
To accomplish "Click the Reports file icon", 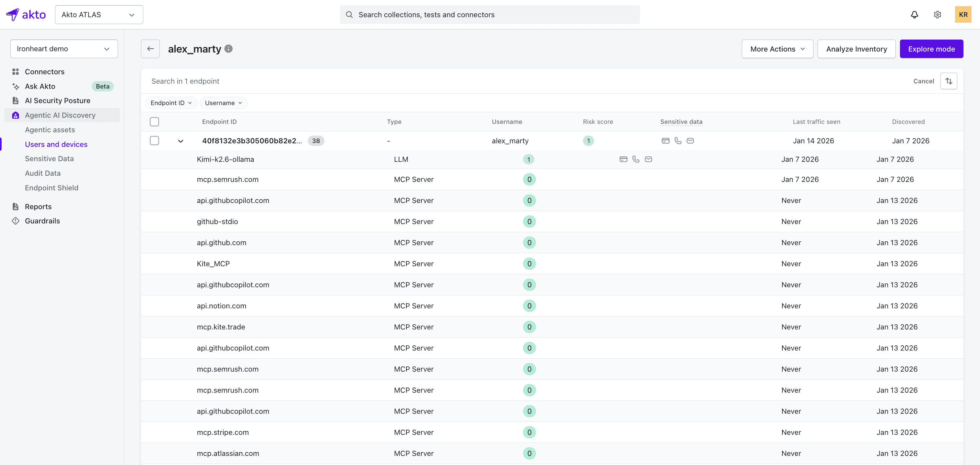I will click(16, 207).
